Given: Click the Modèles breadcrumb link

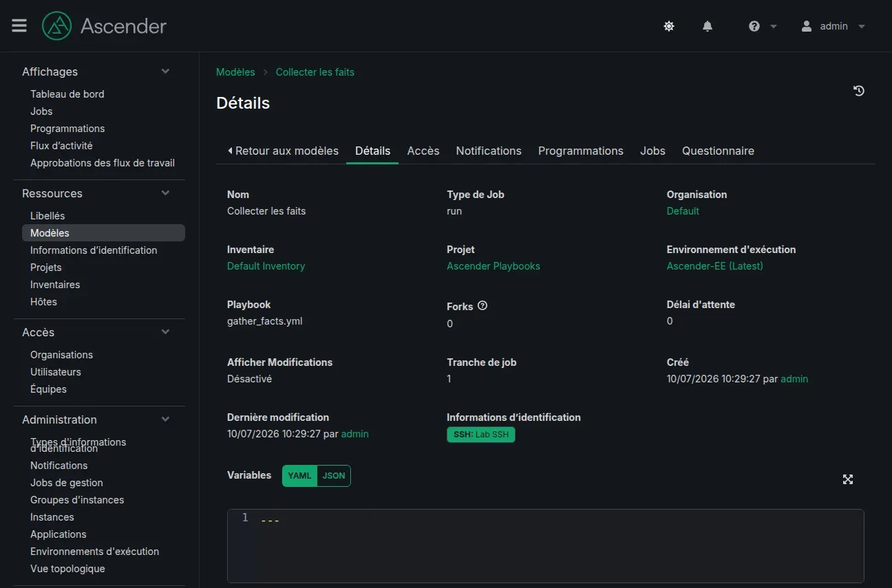Looking at the screenshot, I should (x=235, y=72).
